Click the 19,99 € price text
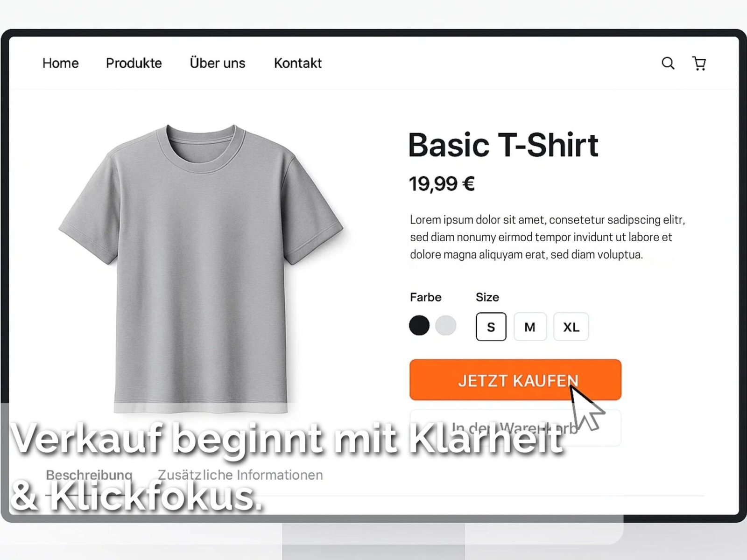The image size is (747, 560). click(442, 183)
